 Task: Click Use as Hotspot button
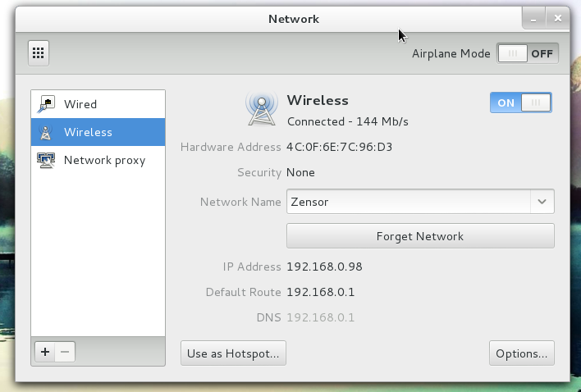(233, 353)
